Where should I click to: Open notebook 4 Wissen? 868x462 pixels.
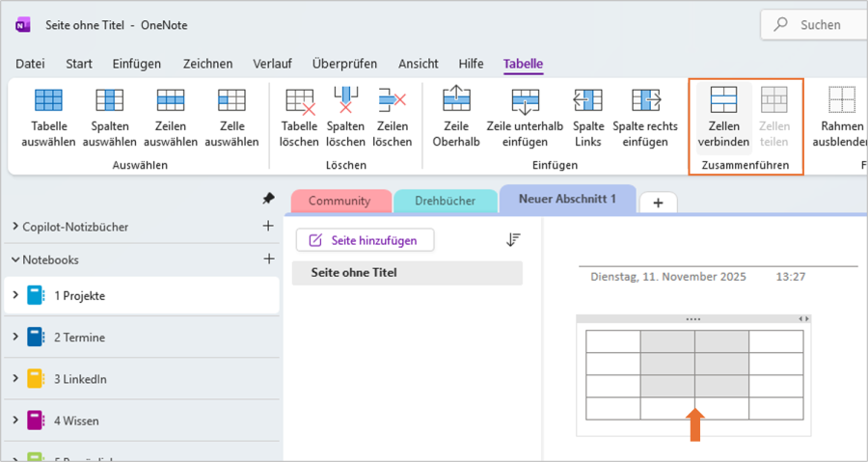142,421
